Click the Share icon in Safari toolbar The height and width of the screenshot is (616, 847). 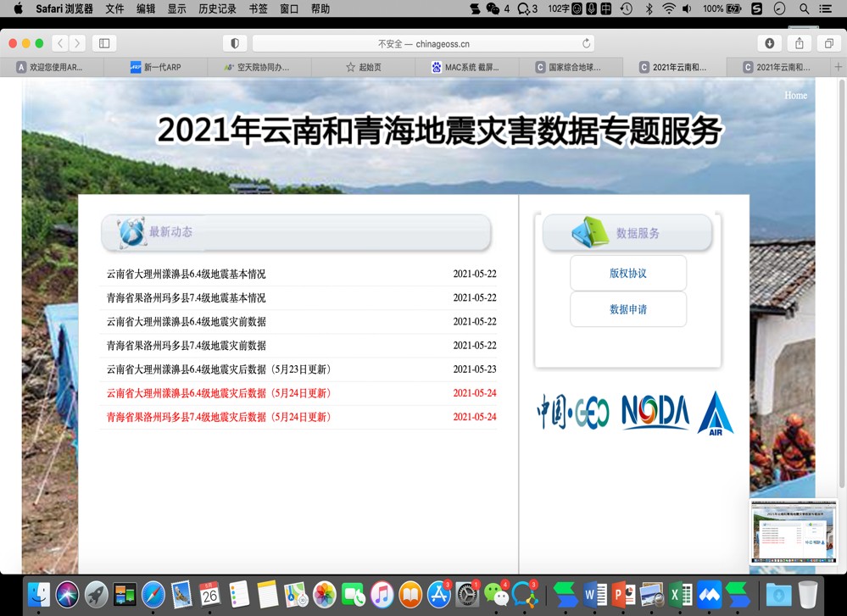(800, 42)
